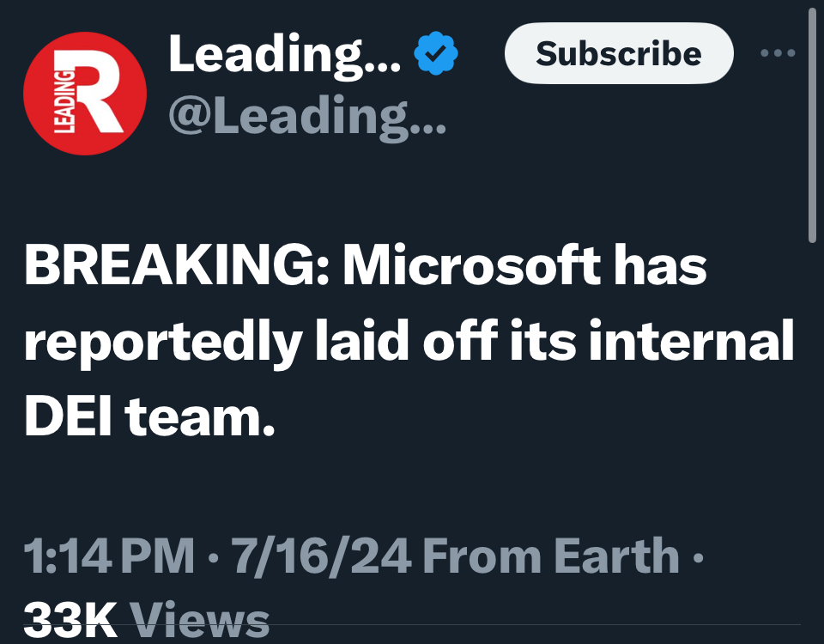Image resolution: width=824 pixels, height=644 pixels.
Task: Click the word Microsoft in the post
Action: click(472, 265)
